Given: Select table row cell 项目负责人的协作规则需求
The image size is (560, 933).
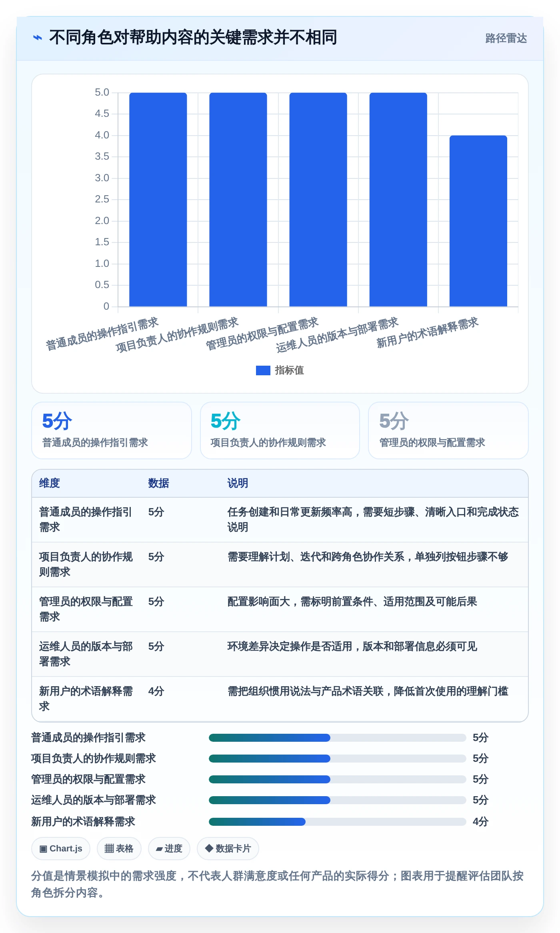Looking at the screenshot, I should [x=86, y=565].
